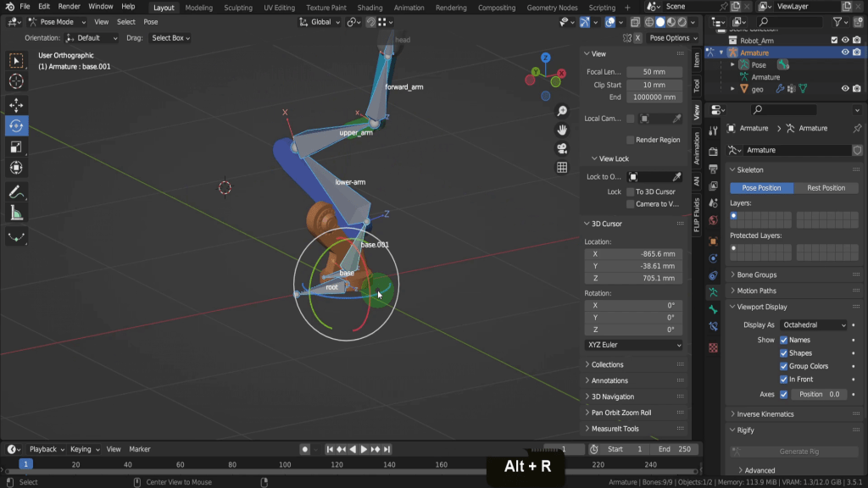868x488 pixels.
Task: Toggle orthographic grid view icon
Action: (x=562, y=168)
